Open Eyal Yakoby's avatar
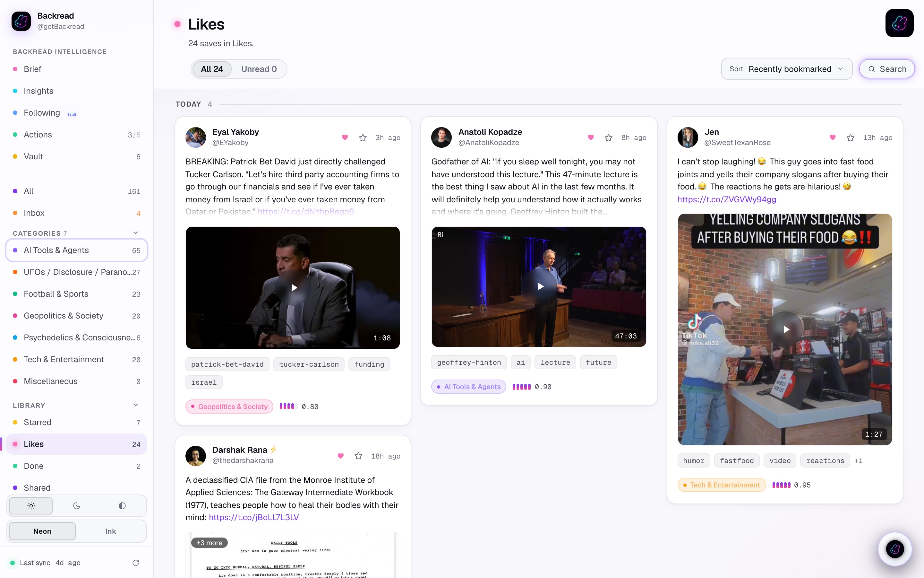Image resolution: width=924 pixels, height=578 pixels. (x=195, y=137)
